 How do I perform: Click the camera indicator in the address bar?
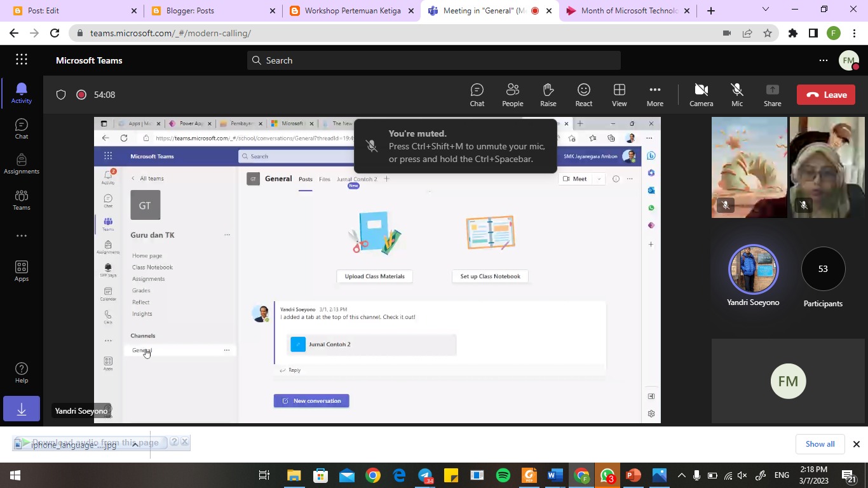(727, 33)
